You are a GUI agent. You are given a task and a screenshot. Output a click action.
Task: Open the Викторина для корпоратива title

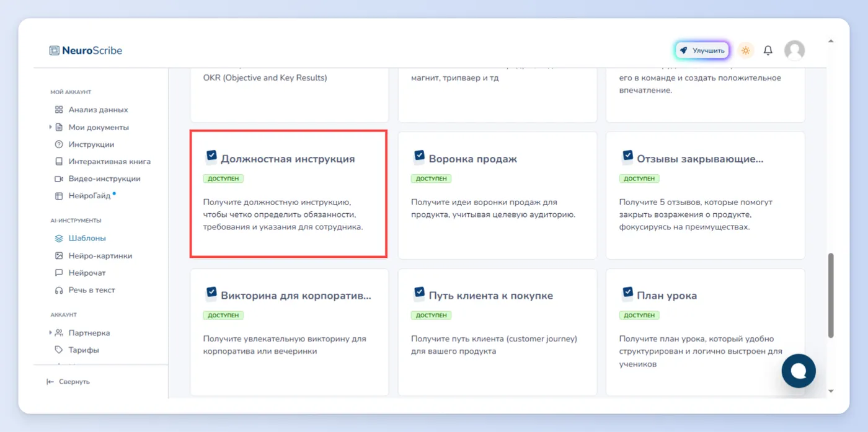(296, 296)
